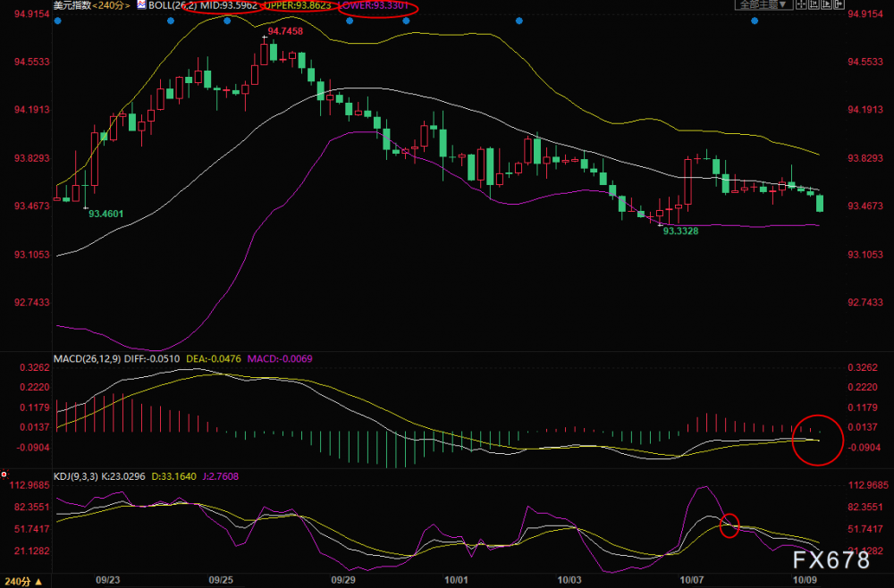Click the export chart arrow icon

coord(839,4)
